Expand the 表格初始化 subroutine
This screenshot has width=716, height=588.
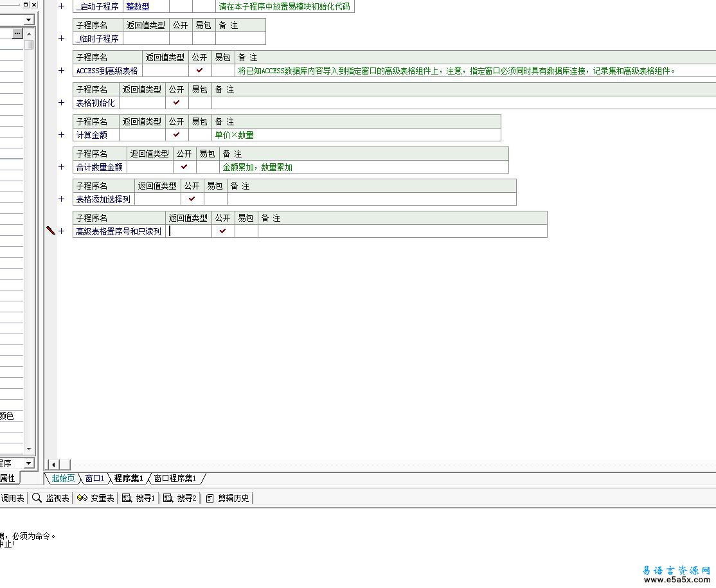click(x=61, y=103)
